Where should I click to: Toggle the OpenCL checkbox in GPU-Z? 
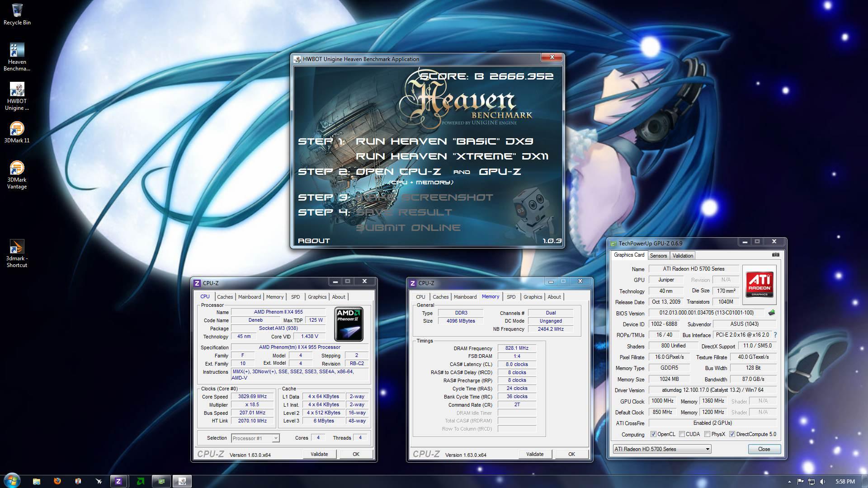point(653,434)
